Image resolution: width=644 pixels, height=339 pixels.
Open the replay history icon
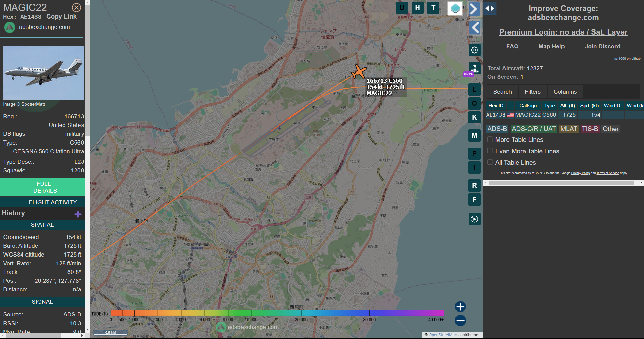click(474, 219)
